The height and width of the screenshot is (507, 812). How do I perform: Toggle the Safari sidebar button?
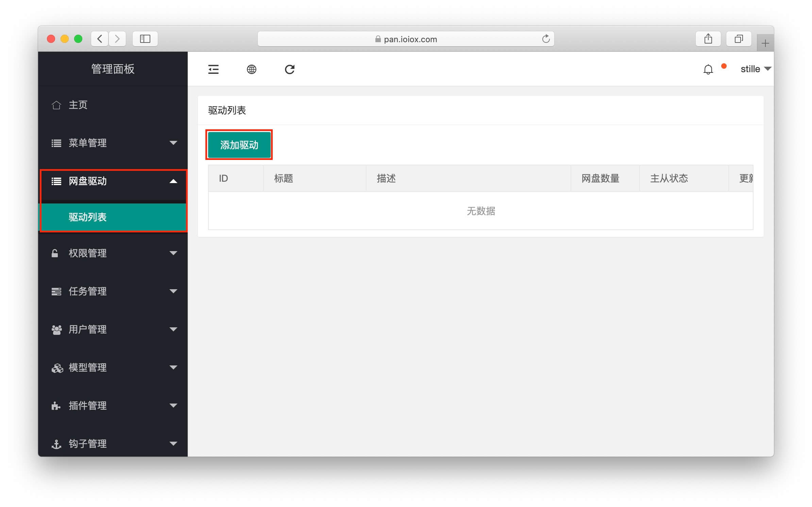click(145, 39)
